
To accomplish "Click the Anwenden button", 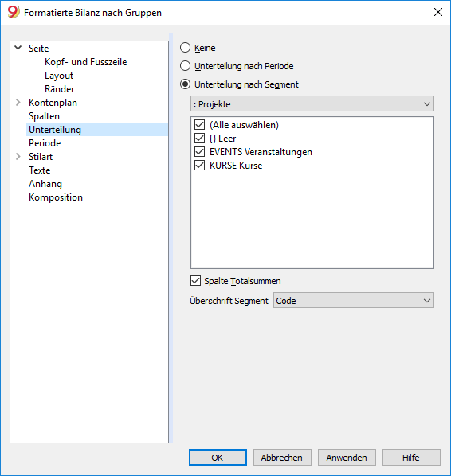I will coord(347,457).
